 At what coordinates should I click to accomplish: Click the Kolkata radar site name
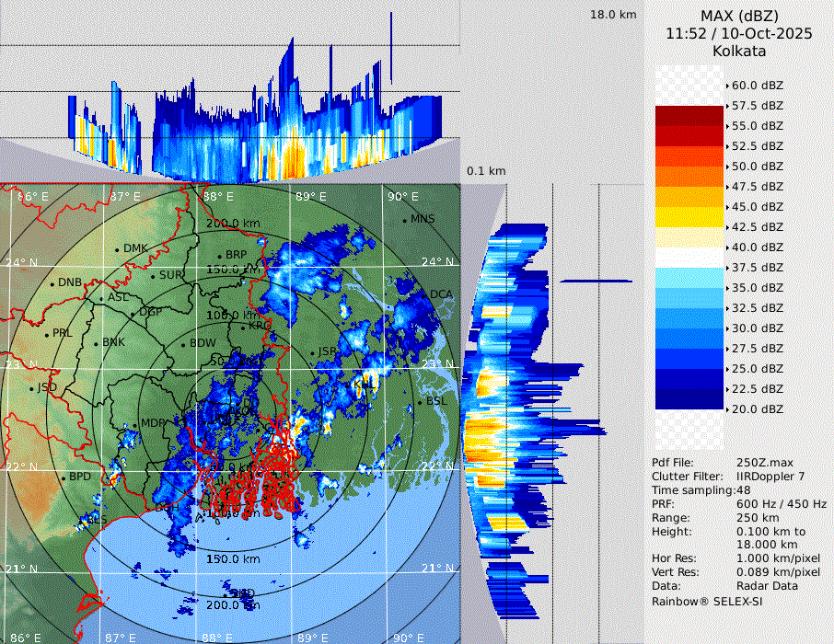pos(739,51)
